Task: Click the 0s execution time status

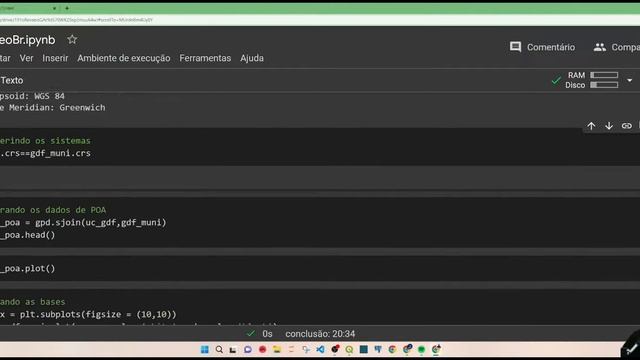Action: (267, 334)
